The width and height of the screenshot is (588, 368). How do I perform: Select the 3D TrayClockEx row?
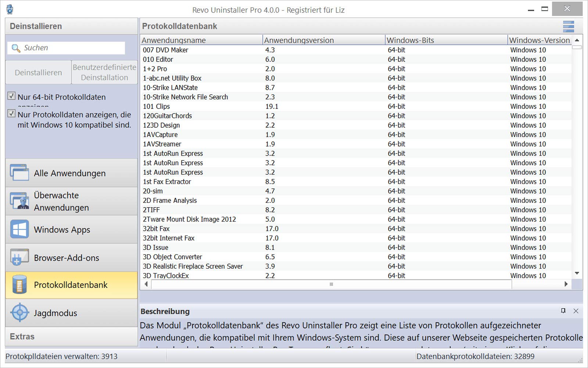click(x=356, y=275)
